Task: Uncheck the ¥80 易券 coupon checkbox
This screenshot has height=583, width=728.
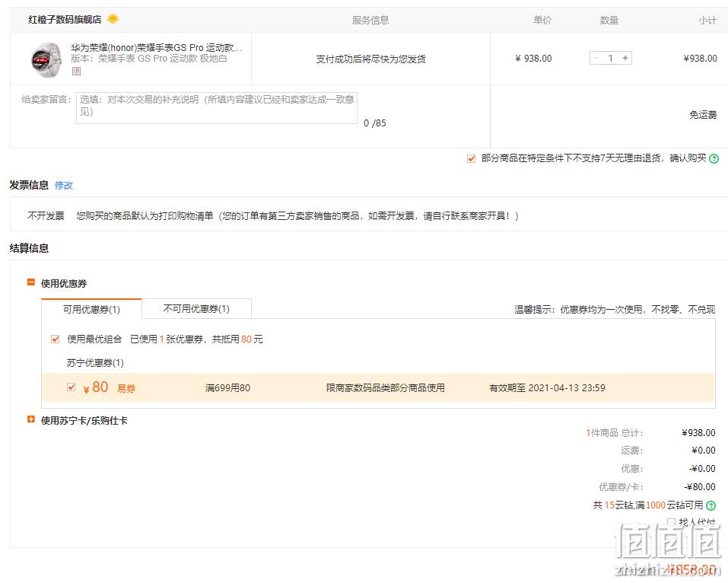Action: [x=71, y=387]
